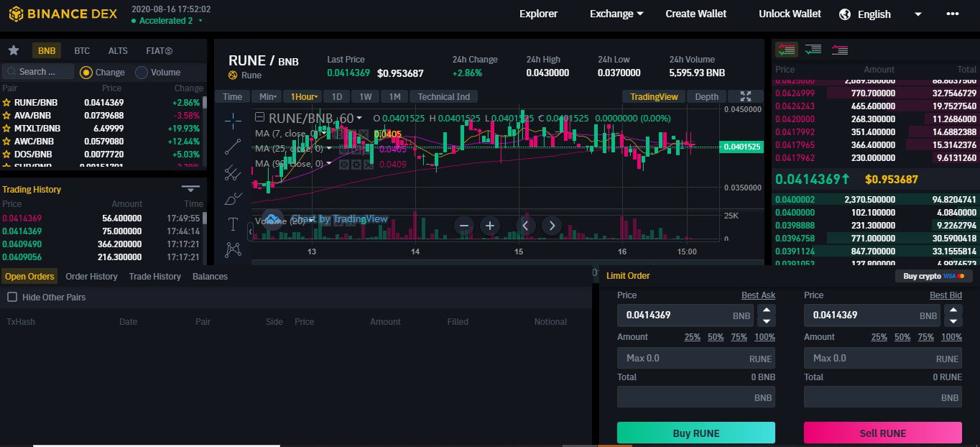This screenshot has height=447, width=980.
Task: Select the pitchfork drawing tool
Action: click(x=233, y=172)
